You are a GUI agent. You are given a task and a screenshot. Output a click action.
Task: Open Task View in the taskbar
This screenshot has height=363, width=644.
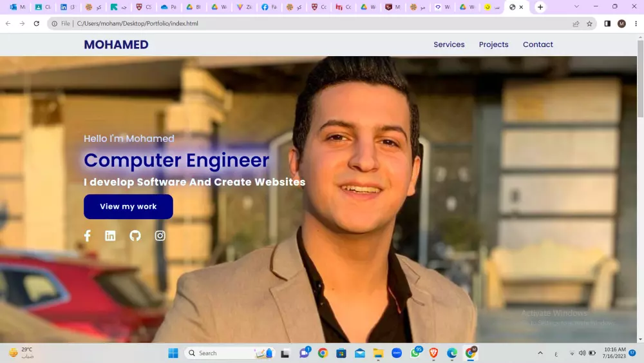[x=285, y=353]
